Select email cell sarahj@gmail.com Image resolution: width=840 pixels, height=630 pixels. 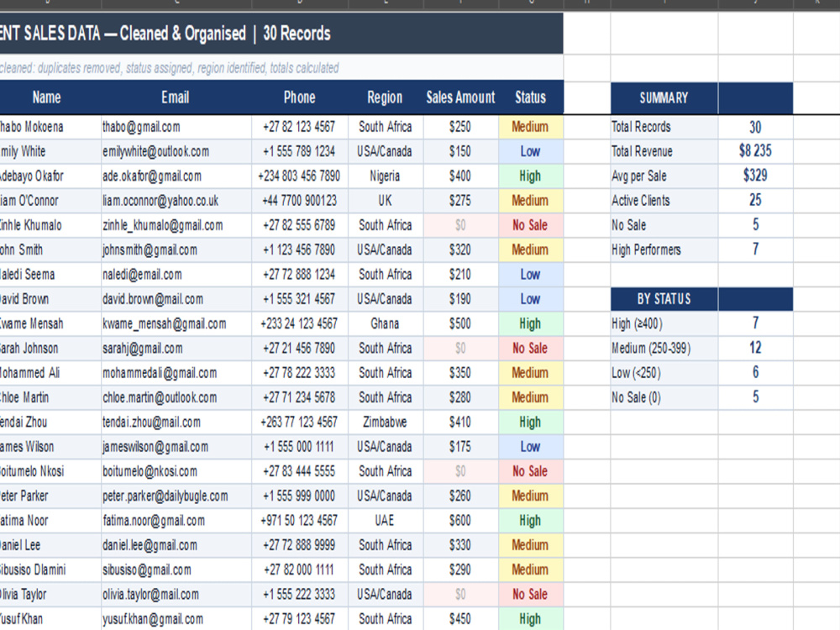coord(176,349)
